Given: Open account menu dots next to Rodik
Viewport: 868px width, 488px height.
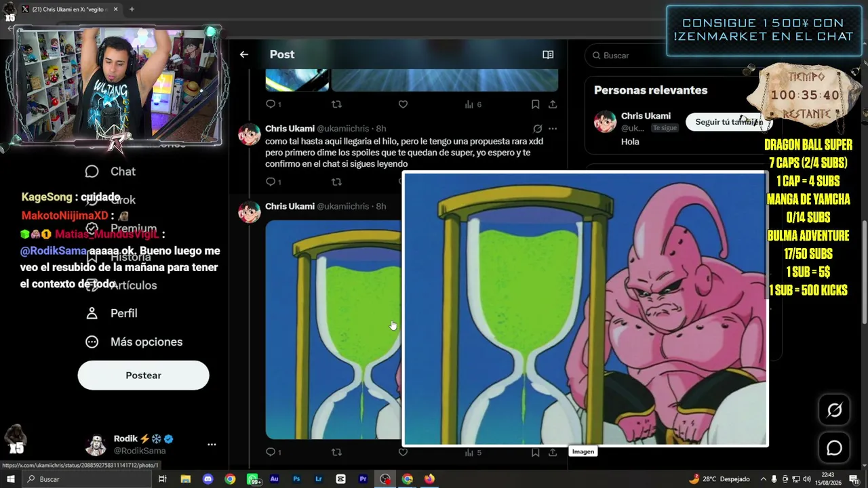Looking at the screenshot, I should pyautogui.click(x=212, y=445).
